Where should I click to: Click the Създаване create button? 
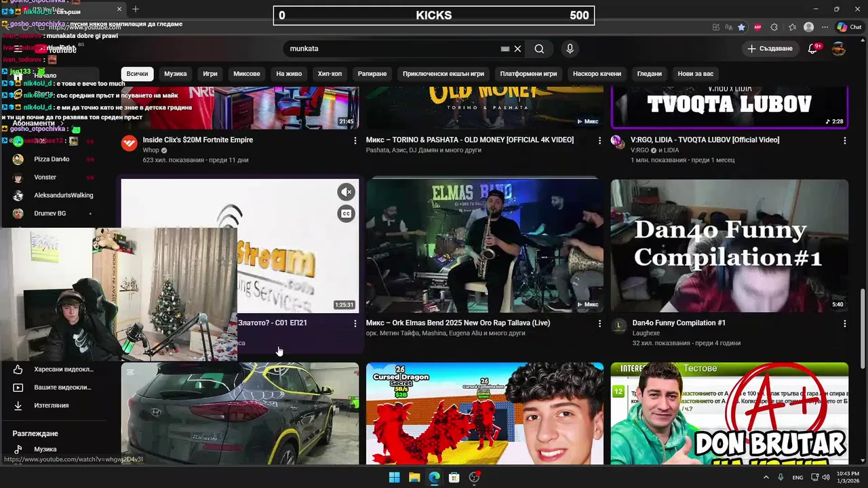(x=770, y=49)
